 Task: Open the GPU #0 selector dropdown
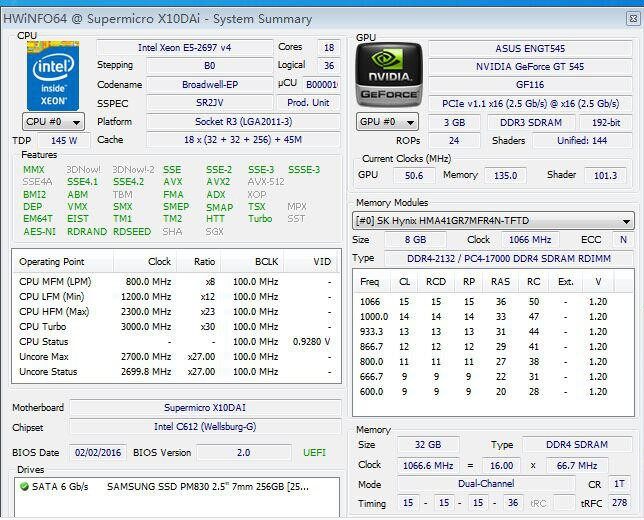point(387,122)
